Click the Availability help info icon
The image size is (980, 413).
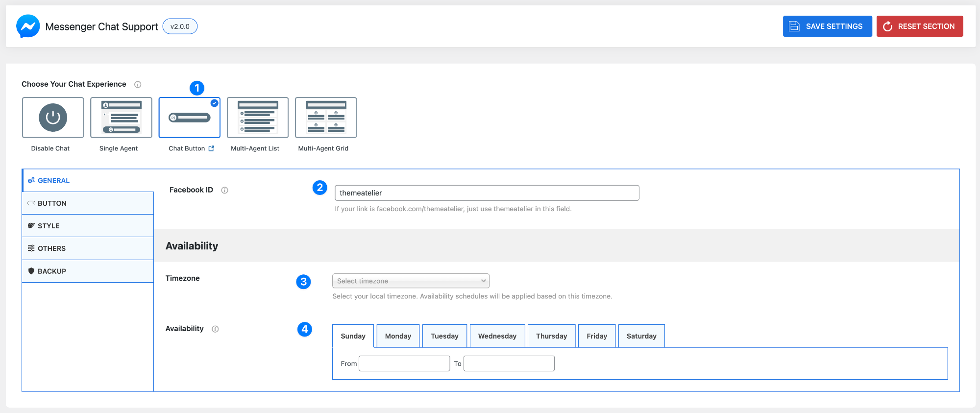pos(215,329)
